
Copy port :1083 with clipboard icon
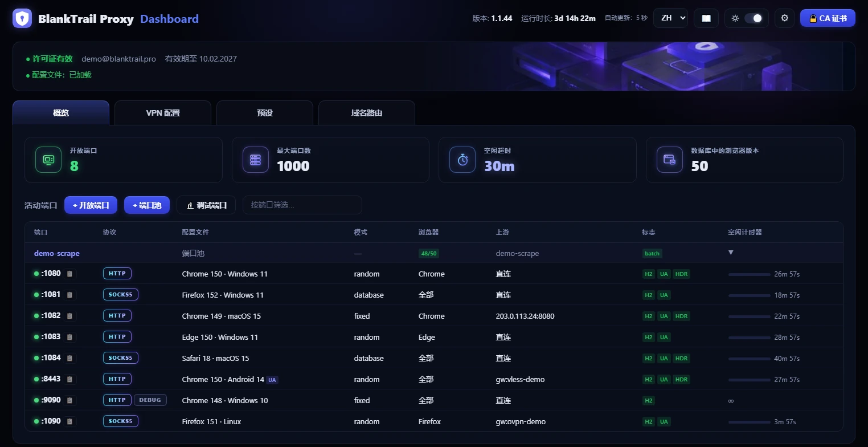pos(70,338)
